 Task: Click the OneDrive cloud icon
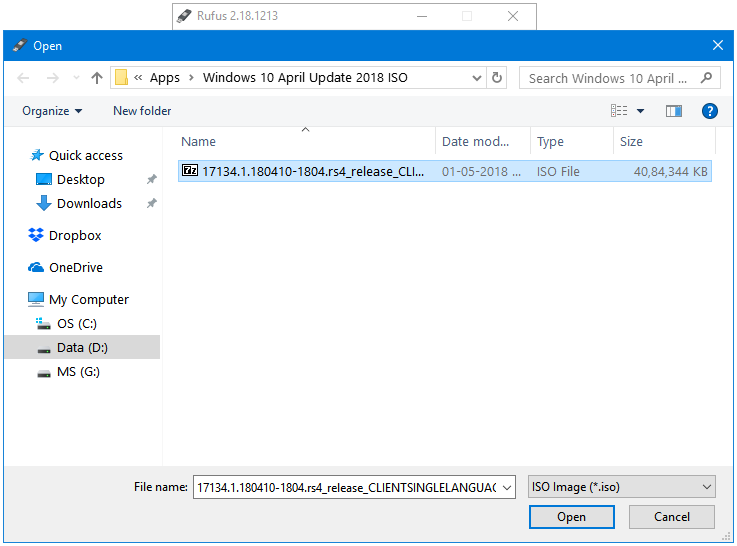pos(36,267)
